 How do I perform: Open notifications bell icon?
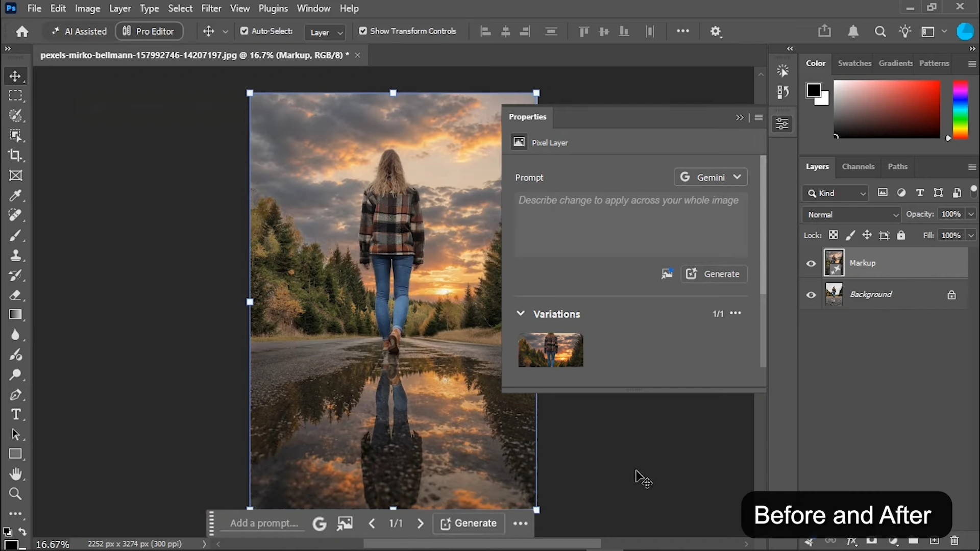tap(853, 32)
